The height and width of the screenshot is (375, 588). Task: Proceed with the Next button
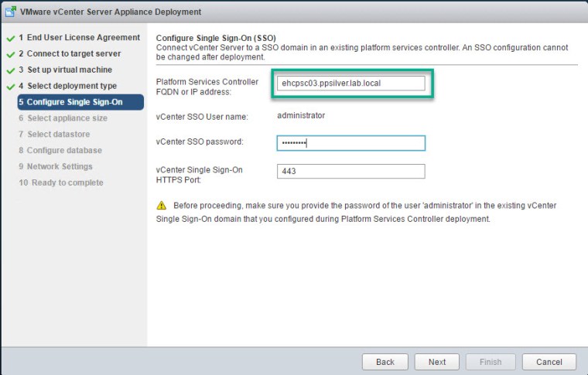coord(437,362)
